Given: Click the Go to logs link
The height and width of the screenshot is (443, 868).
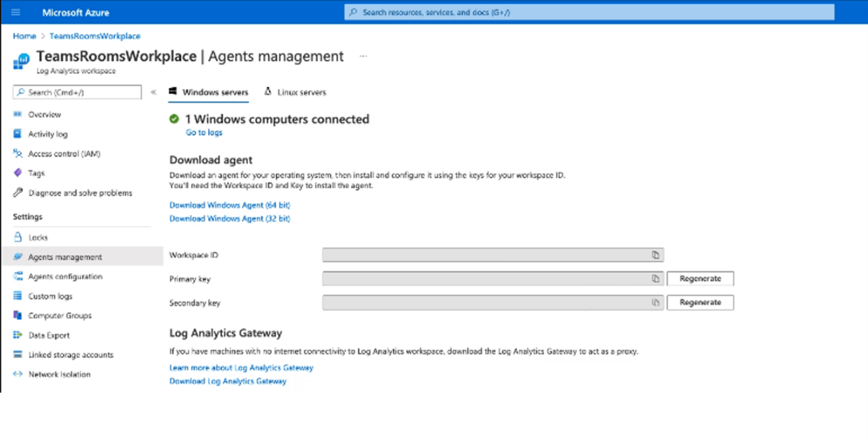Looking at the screenshot, I should click(x=203, y=132).
